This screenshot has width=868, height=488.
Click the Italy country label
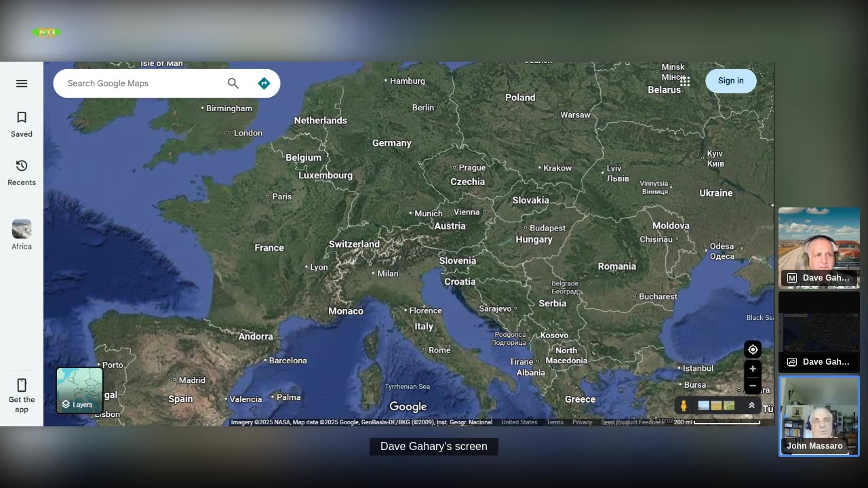(x=424, y=326)
